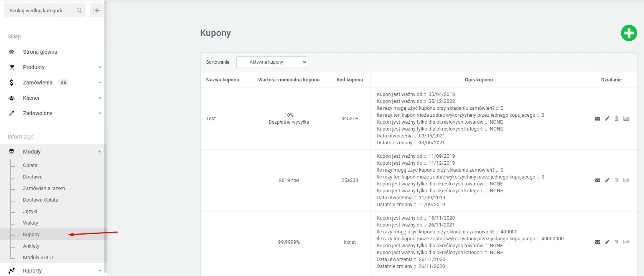644x276 pixels.
Task: Open the Aktywne kupony sorting dropdown
Action: point(272,62)
